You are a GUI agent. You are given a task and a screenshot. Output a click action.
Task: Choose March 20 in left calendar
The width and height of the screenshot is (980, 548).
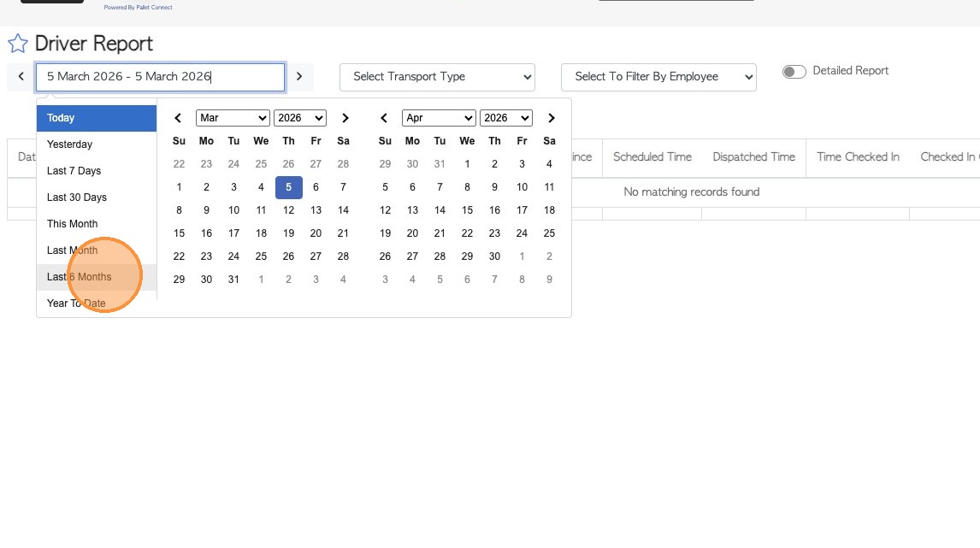[316, 233]
